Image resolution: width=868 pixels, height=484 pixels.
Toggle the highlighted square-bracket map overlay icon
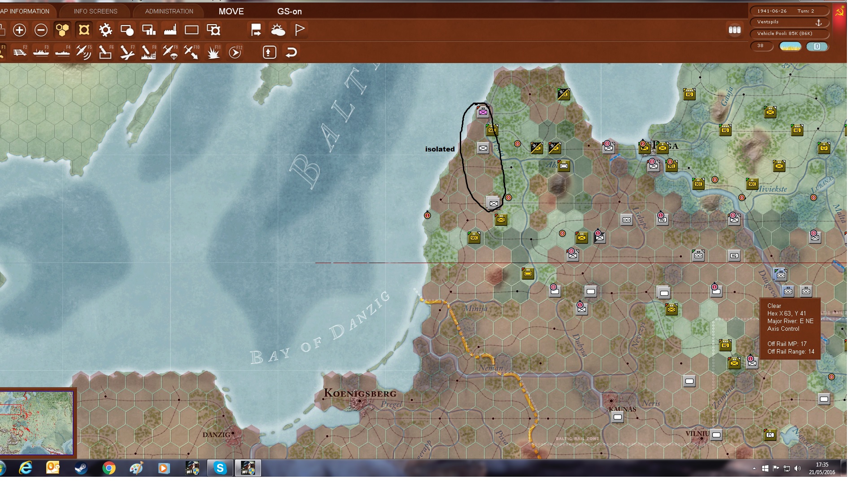click(x=84, y=30)
